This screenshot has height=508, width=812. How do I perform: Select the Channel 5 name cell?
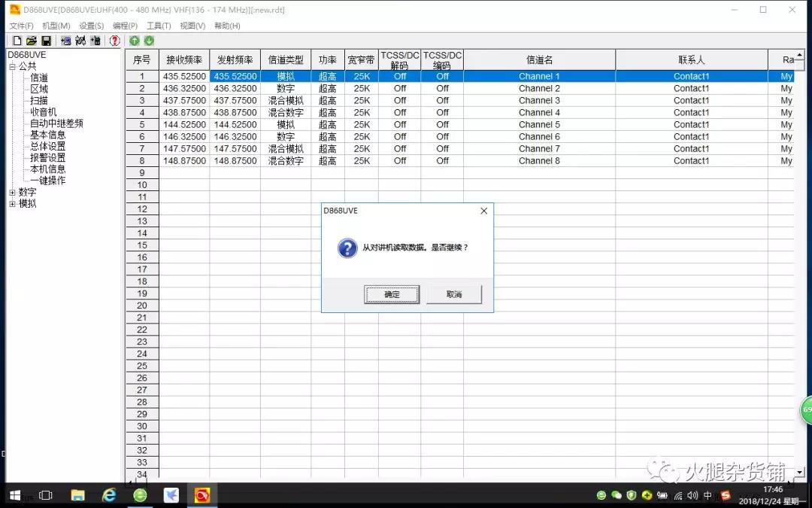click(539, 124)
